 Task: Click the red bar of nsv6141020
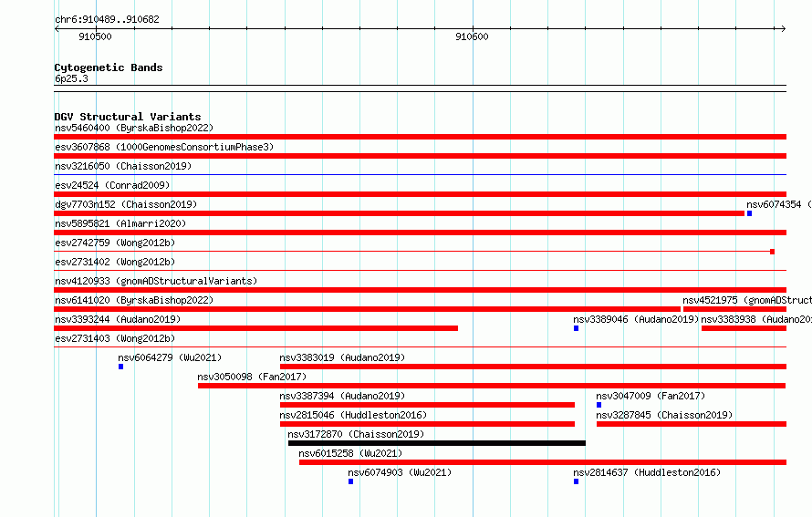pos(367,309)
